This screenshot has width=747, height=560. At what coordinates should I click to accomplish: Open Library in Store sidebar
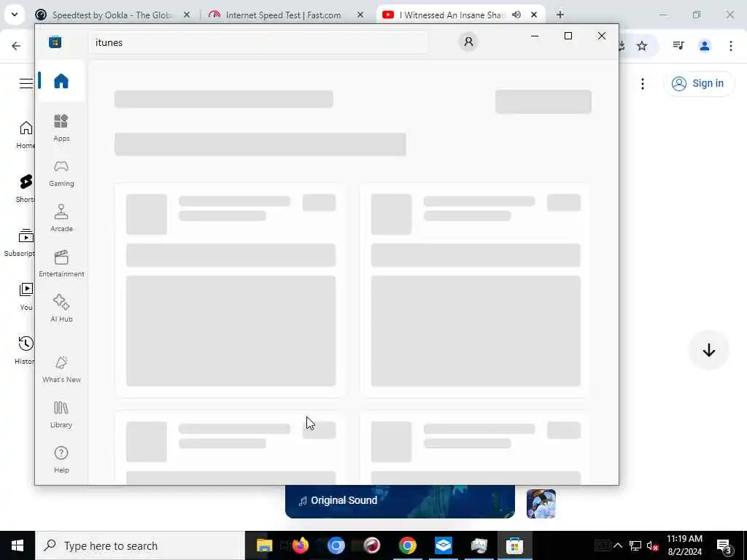click(x=61, y=414)
